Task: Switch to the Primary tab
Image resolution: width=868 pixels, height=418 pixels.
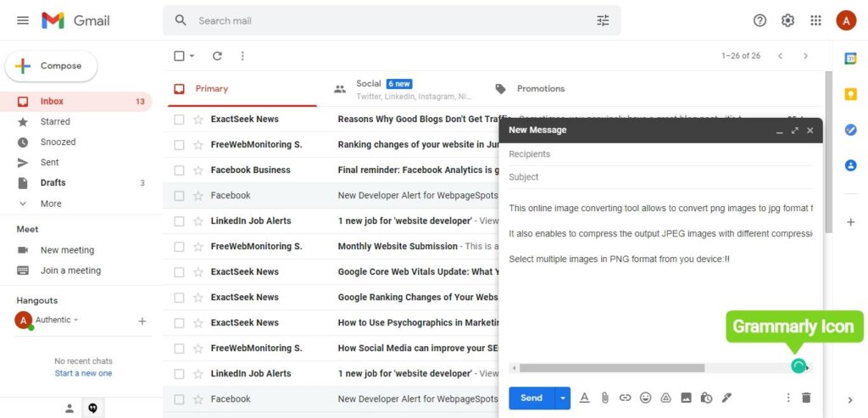Action: click(x=242, y=88)
